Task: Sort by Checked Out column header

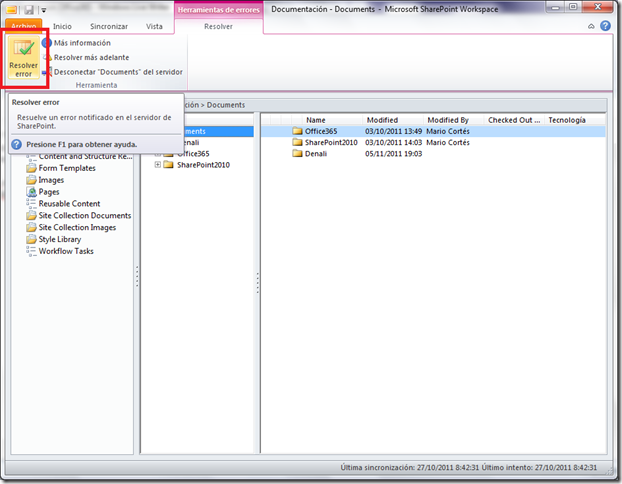Action: tap(514, 120)
